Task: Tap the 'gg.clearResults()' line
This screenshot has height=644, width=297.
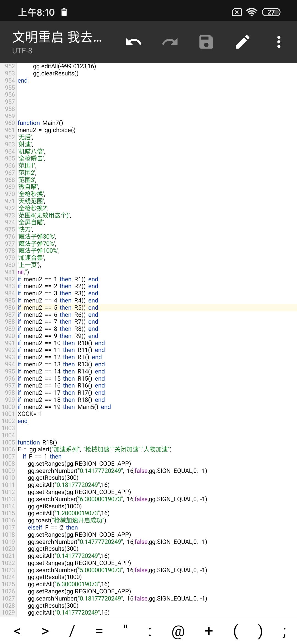Action: [56, 73]
